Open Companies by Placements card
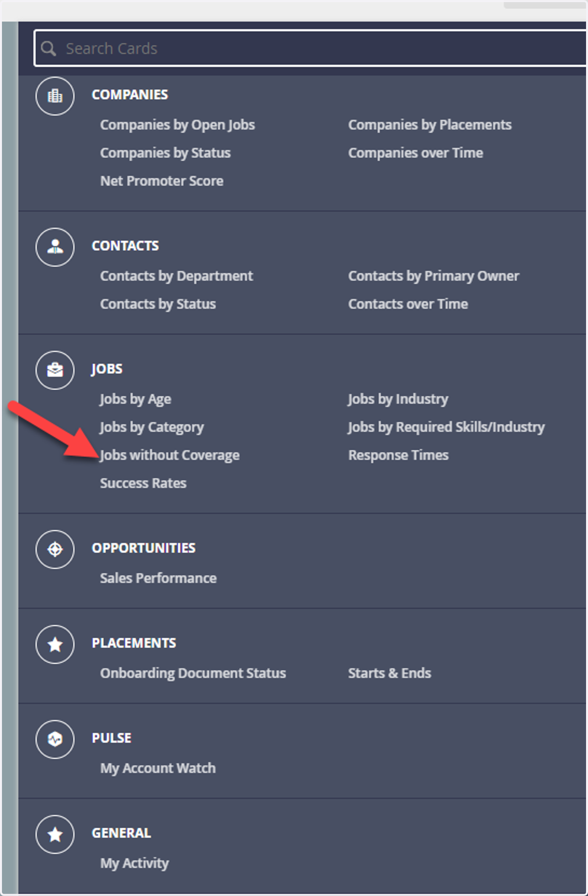This screenshot has width=588, height=896. tap(430, 125)
